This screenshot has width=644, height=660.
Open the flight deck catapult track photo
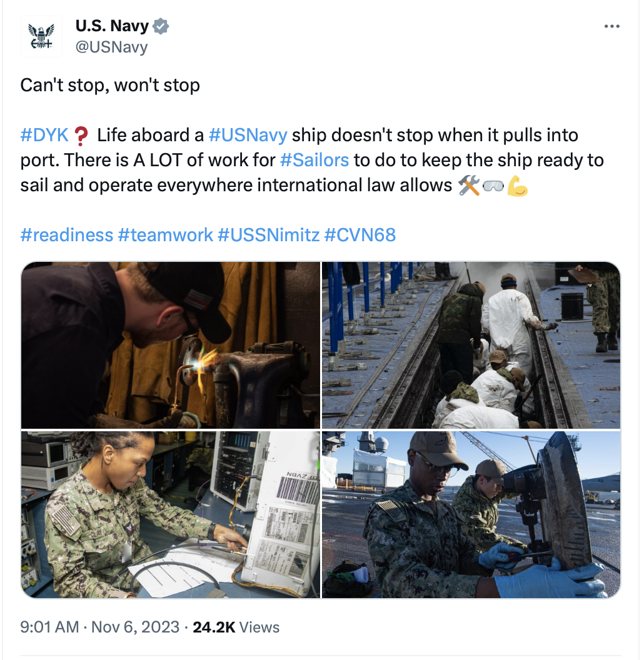tap(471, 345)
